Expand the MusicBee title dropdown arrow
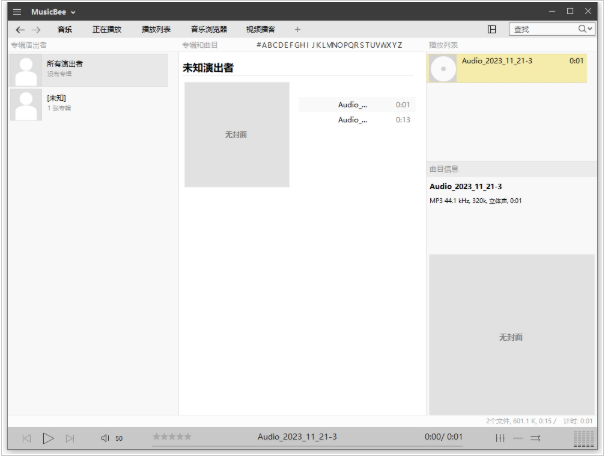 pos(73,11)
